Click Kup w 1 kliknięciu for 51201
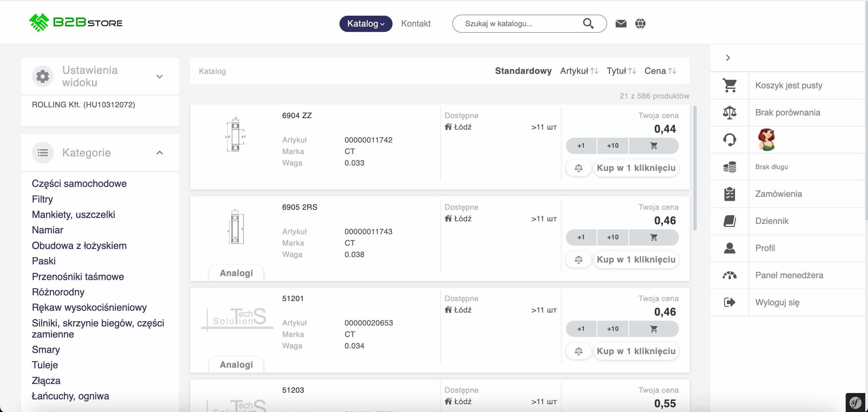This screenshot has width=868, height=412. (636, 351)
